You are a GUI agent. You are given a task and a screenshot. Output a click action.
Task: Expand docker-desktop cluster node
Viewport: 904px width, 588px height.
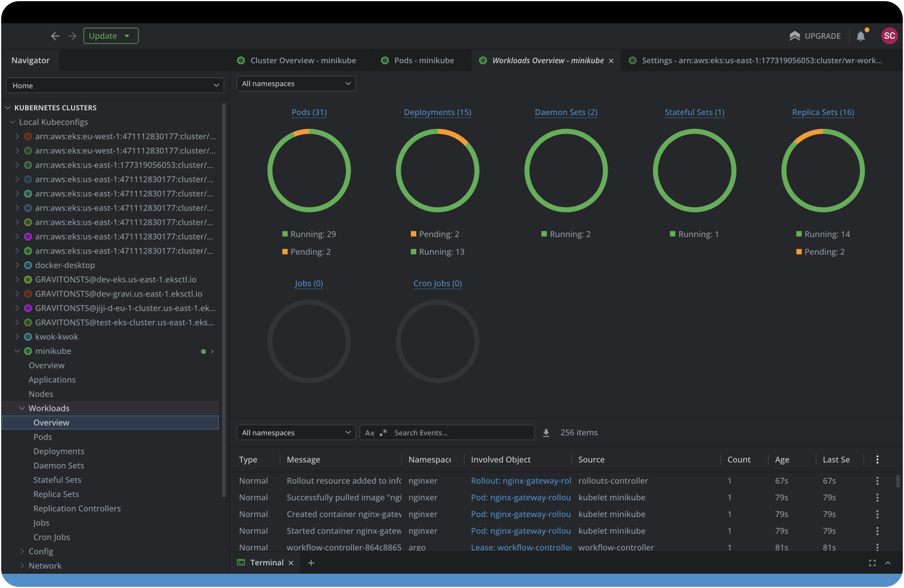click(17, 265)
